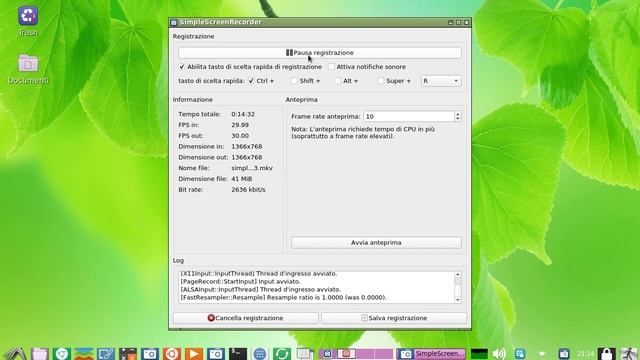Screen dimensions: 640x360
Task: Click log line PageRecord::StartInput Input avviato
Action: tap(240, 281)
